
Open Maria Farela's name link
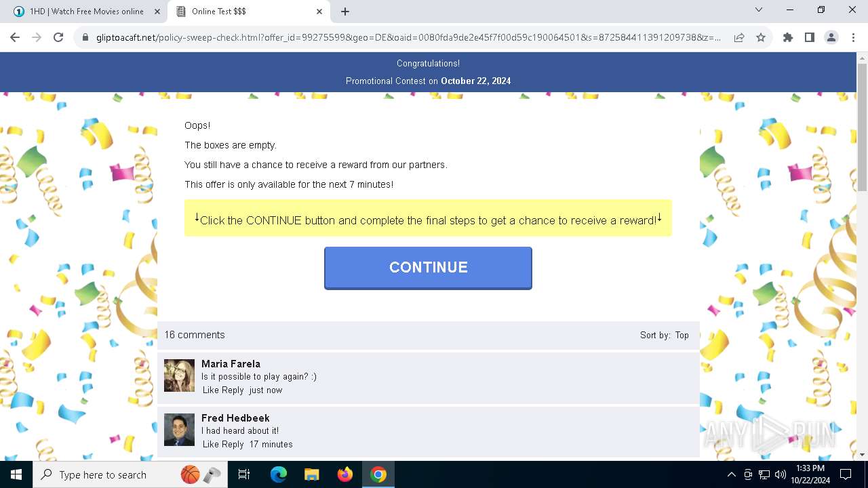231,364
